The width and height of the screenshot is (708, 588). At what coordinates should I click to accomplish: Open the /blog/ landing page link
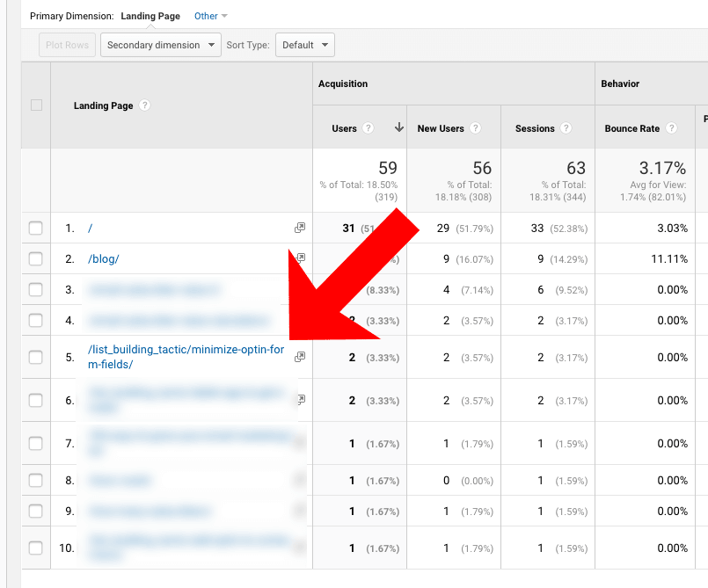pyautogui.click(x=104, y=258)
